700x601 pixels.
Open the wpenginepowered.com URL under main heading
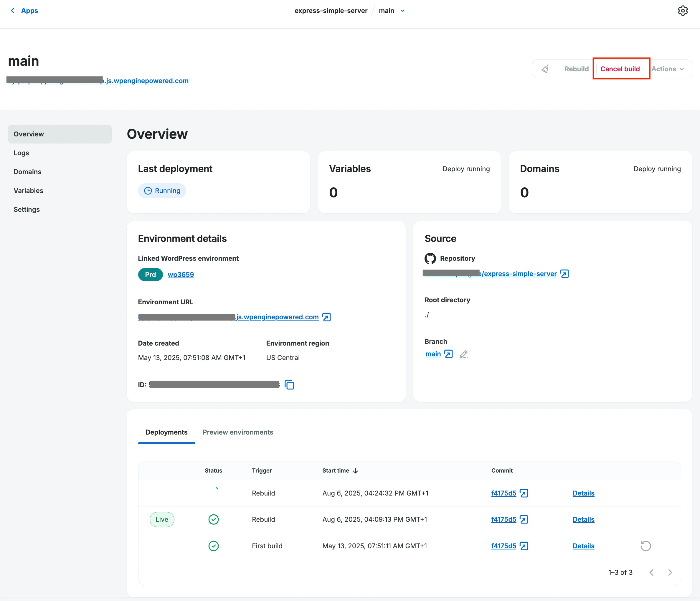click(98, 81)
